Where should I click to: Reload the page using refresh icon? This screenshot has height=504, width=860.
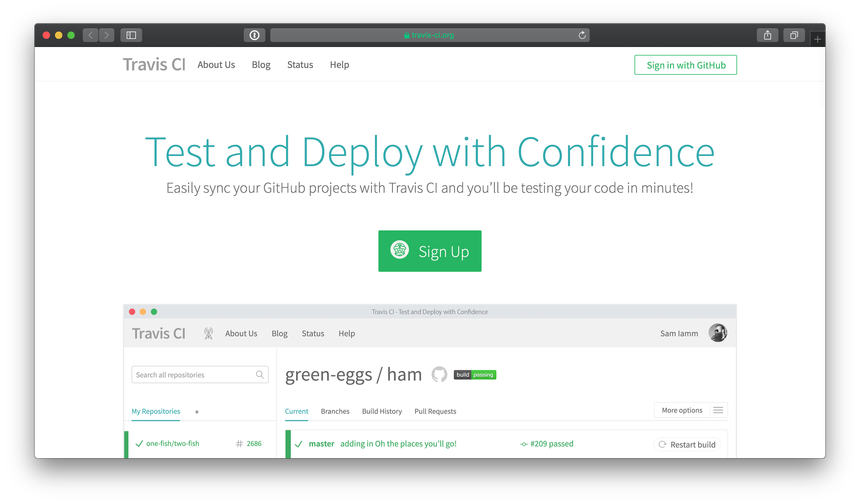click(582, 35)
